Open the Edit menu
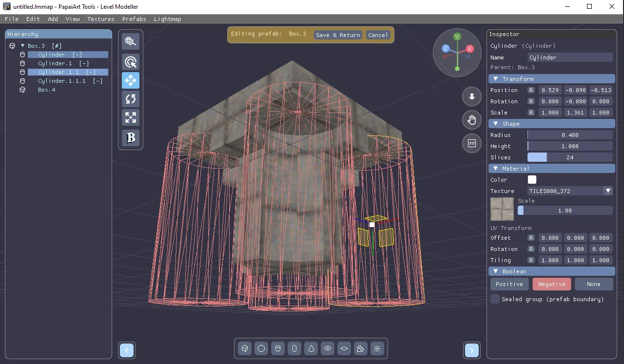 point(33,19)
